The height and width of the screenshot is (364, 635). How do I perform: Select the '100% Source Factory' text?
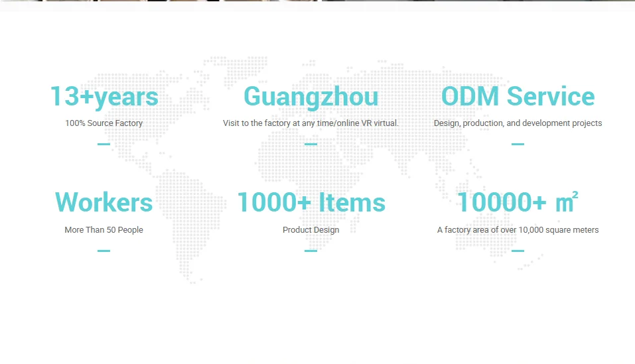[104, 123]
